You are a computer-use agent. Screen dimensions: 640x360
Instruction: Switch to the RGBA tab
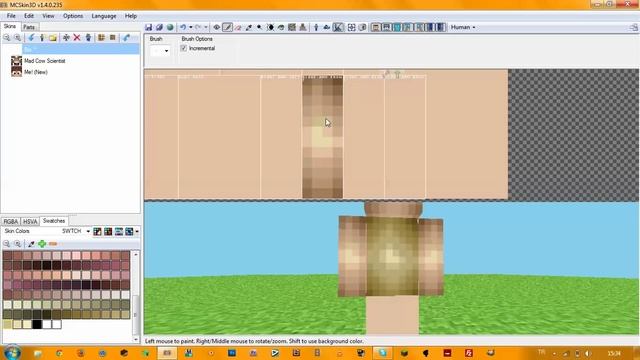[x=11, y=222]
